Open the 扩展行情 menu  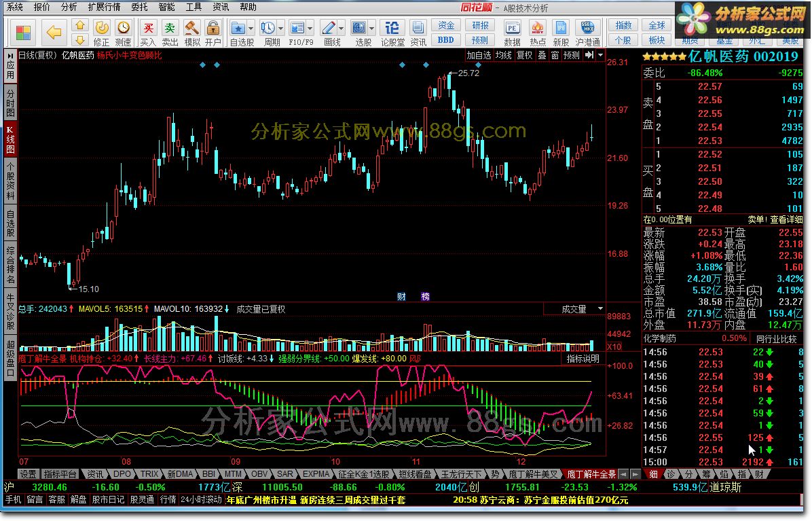pyautogui.click(x=104, y=7)
